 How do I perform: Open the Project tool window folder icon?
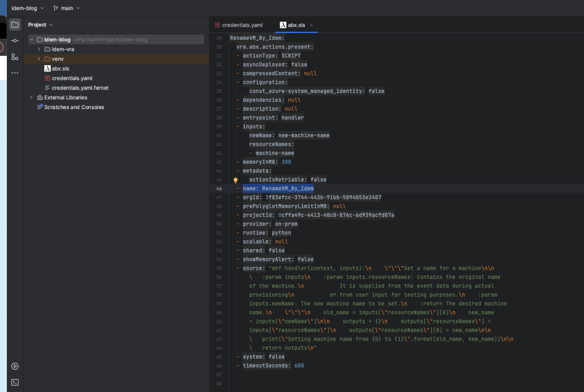click(x=15, y=25)
